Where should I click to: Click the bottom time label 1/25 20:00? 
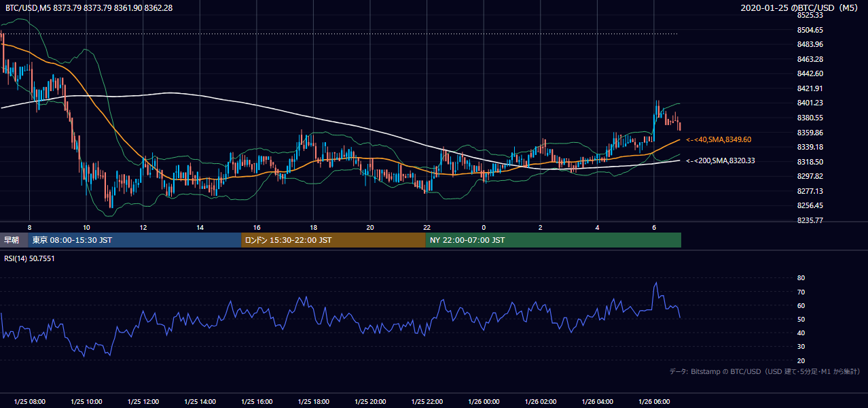coord(370,402)
